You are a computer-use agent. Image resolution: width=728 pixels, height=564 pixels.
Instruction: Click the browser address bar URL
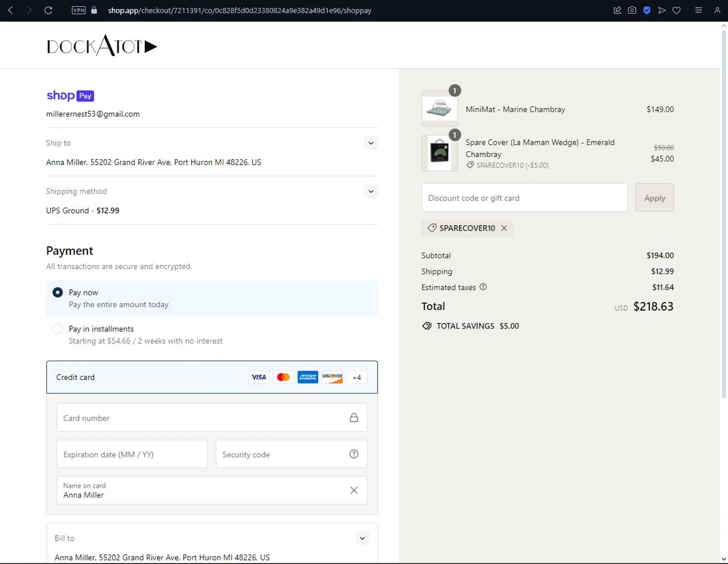pyautogui.click(x=240, y=10)
